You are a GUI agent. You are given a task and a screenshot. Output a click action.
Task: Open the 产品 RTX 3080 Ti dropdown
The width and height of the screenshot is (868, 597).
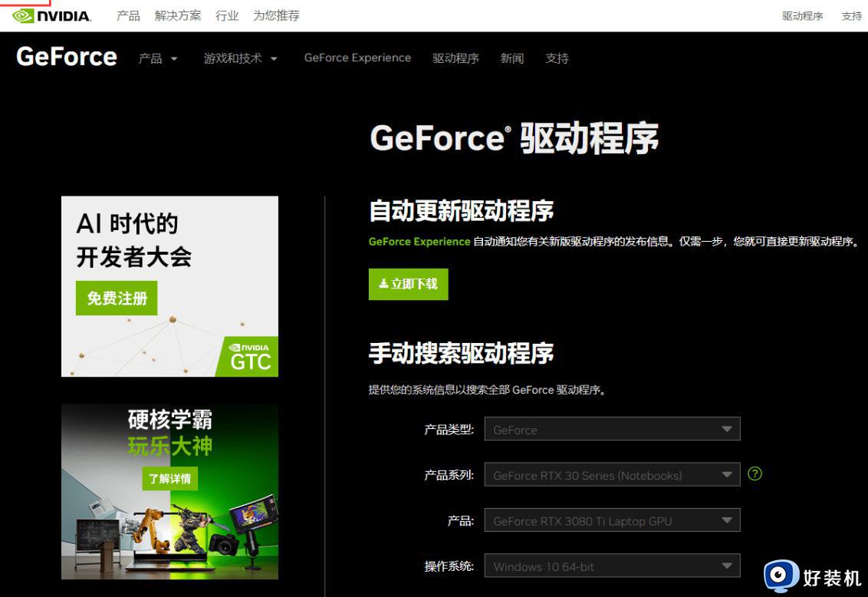coord(612,520)
